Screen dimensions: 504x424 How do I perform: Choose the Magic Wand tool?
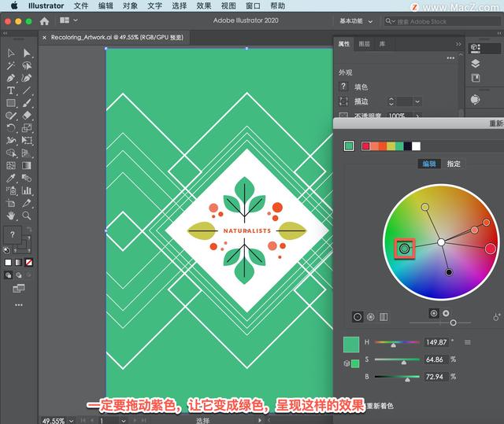coord(10,65)
